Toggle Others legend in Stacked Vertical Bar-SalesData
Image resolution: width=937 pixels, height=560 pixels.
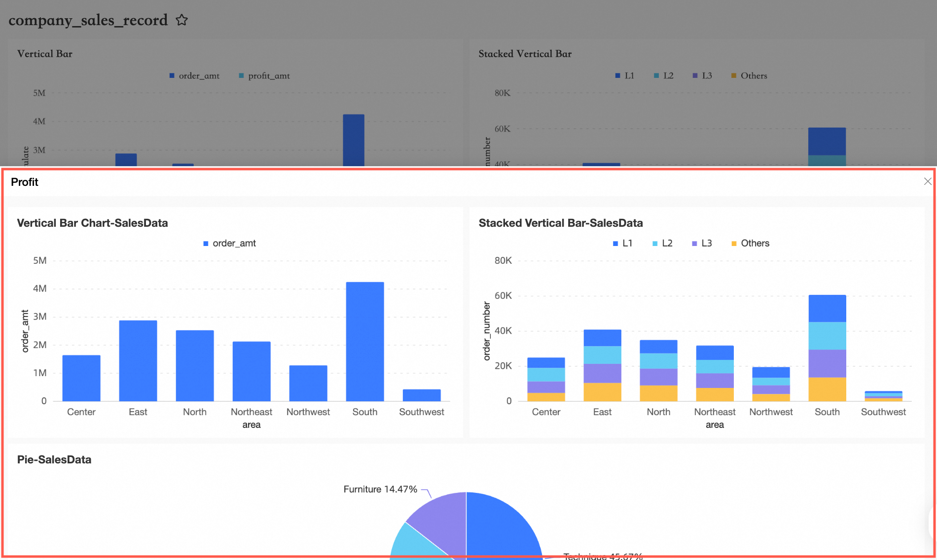click(750, 243)
